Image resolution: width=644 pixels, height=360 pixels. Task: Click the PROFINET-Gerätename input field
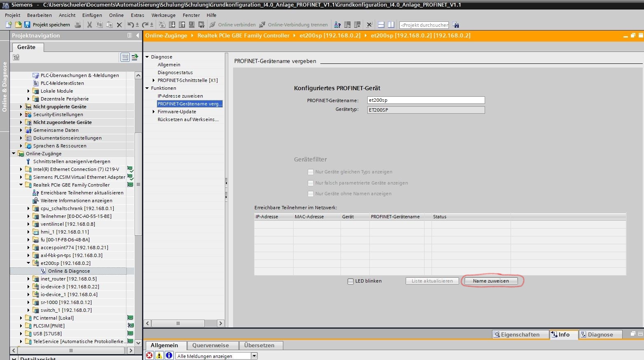coord(425,100)
